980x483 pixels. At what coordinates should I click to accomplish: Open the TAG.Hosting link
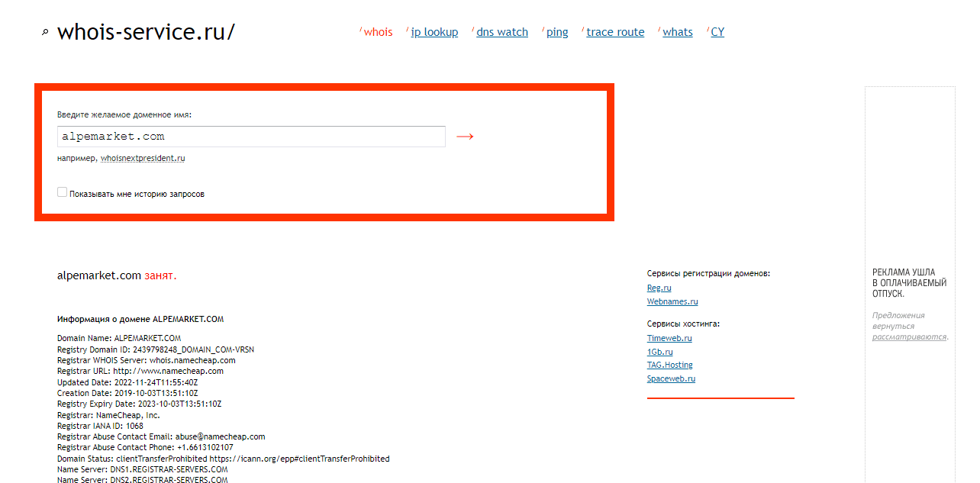(669, 365)
